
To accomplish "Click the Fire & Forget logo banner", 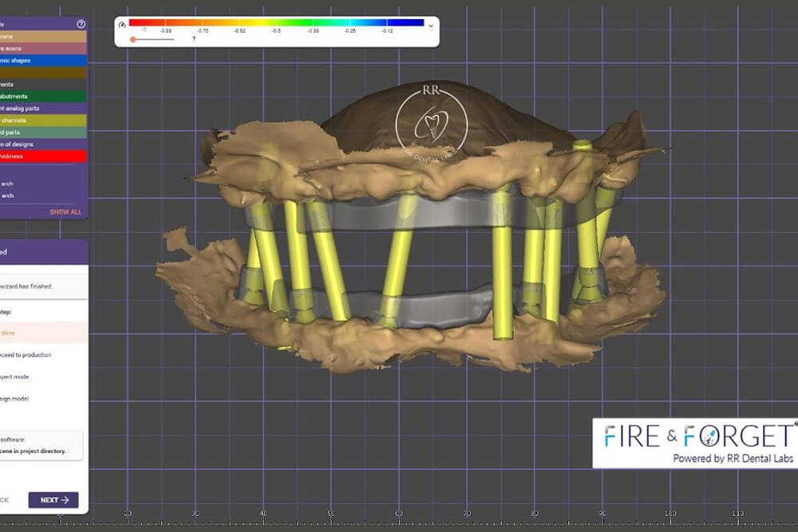I will tap(694, 443).
